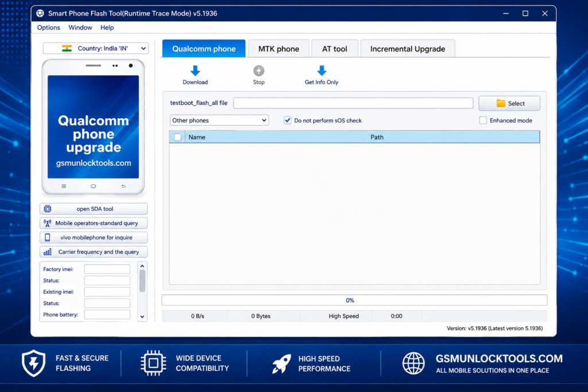
Task: Click the Get Info Only icon
Action: 322,71
